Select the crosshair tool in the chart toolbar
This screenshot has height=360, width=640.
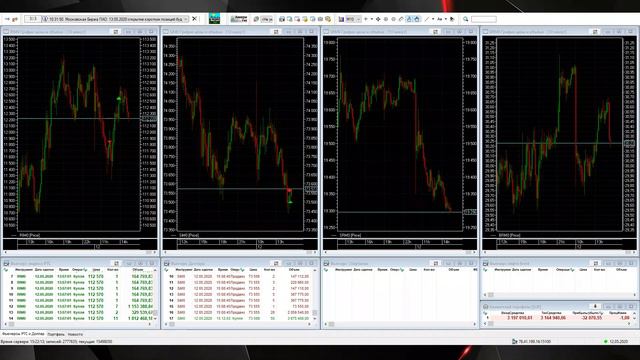coord(378,19)
